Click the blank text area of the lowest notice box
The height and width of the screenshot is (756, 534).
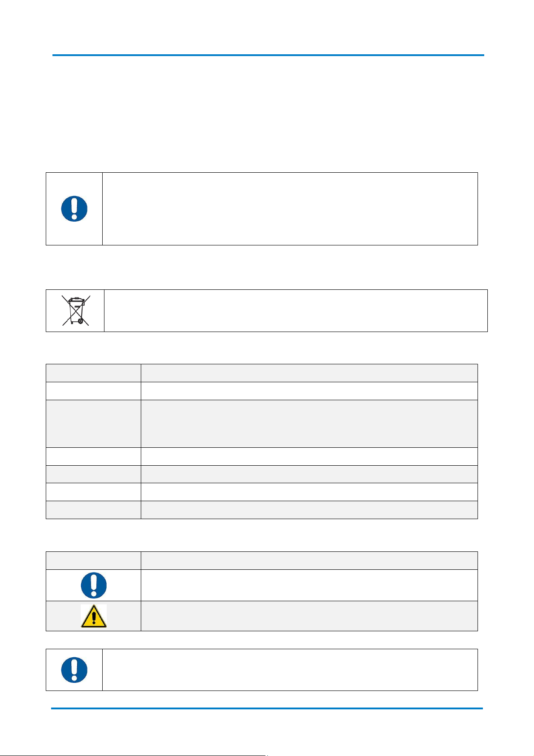[290, 669]
